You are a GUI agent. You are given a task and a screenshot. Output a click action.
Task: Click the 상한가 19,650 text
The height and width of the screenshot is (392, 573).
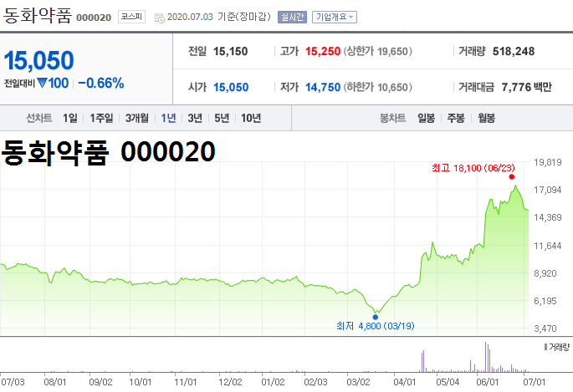click(377, 52)
